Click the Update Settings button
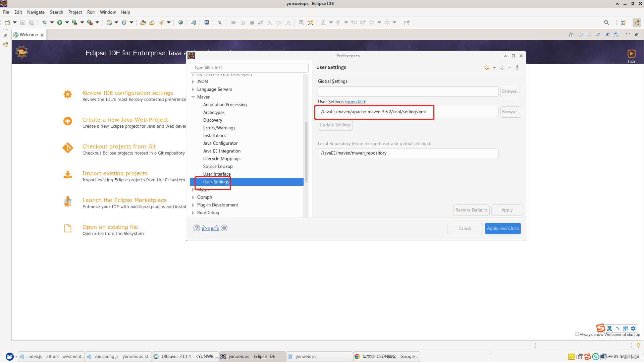Viewport: 644px width, 362px height. [x=335, y=125]
